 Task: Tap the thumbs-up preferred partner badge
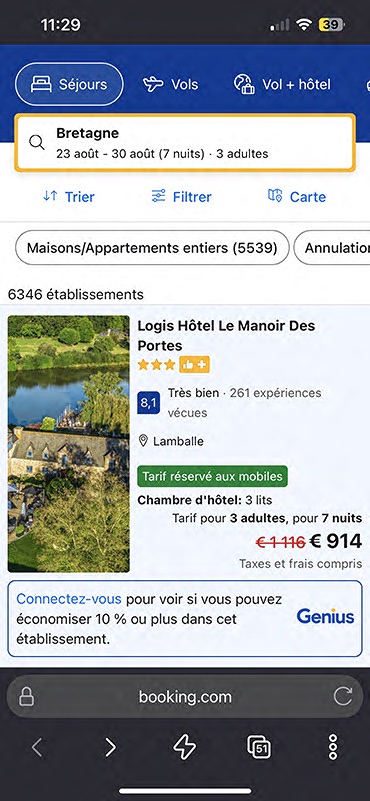[194, 365]
